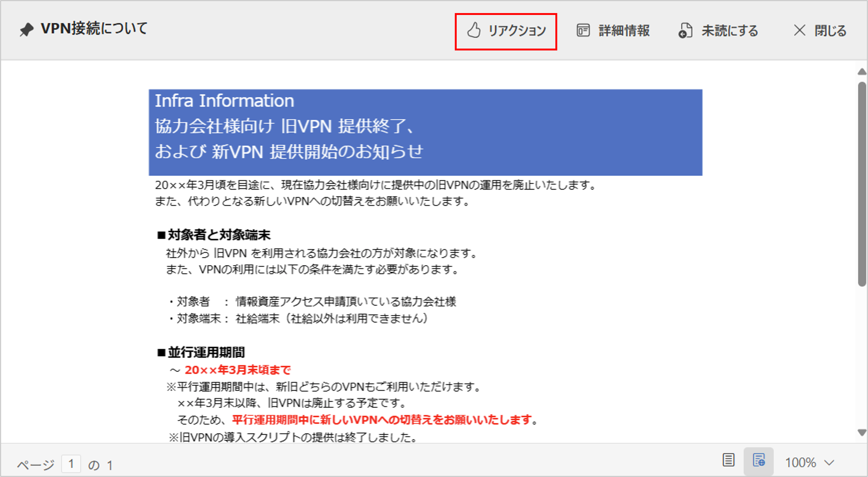
Task: Click the scrollbar up arrow
Action: pyautogui.click(x=862, y=72)
